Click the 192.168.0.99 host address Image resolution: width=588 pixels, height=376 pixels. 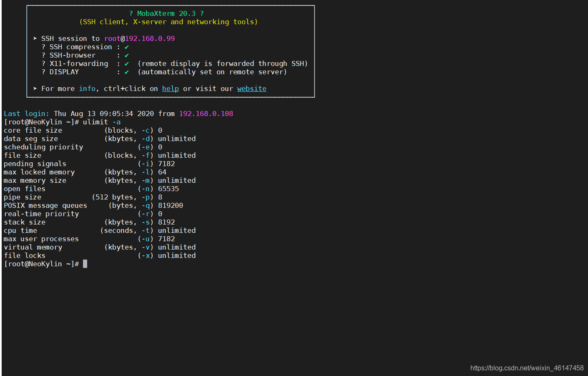click(x=150, y=38)
